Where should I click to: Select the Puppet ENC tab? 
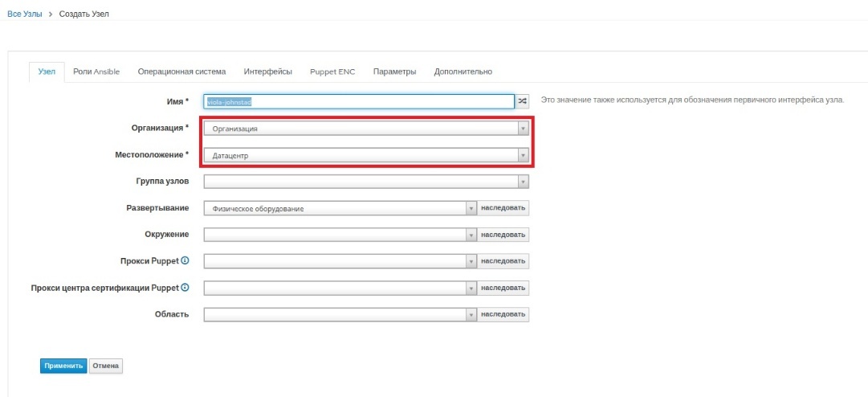point(332,72)
